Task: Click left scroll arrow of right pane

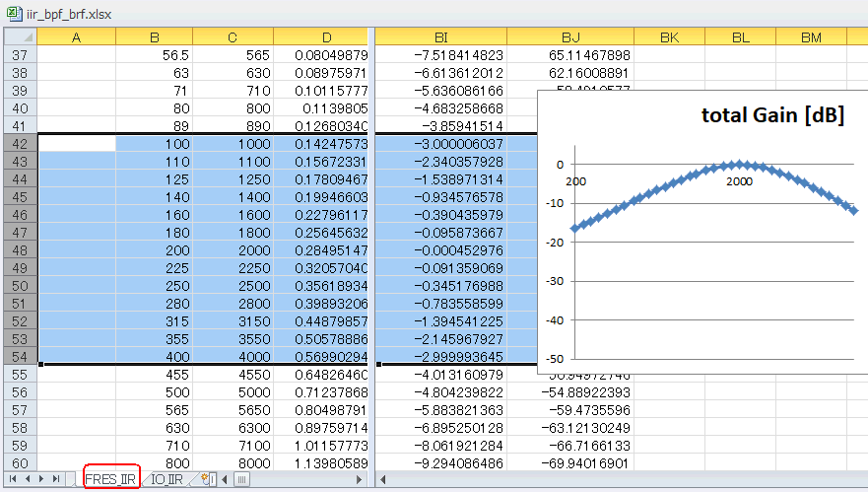Action: pos(382,479)
